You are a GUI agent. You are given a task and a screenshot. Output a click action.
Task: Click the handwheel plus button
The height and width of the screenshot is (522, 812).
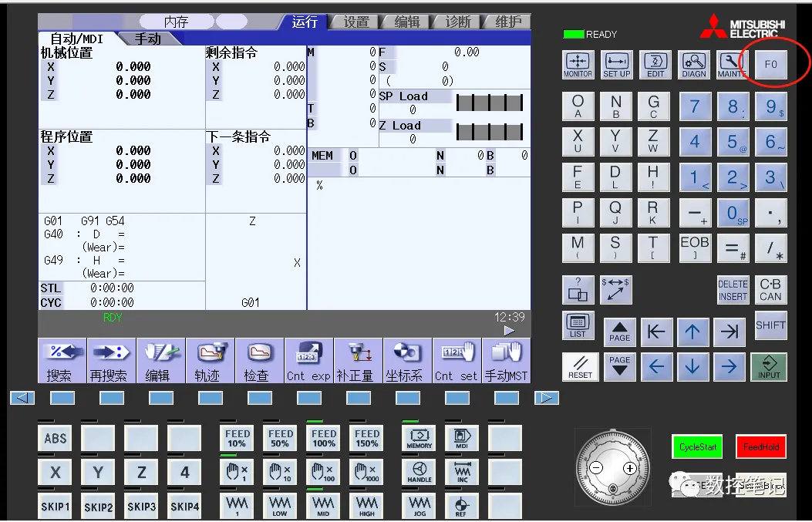click(630, 469)
